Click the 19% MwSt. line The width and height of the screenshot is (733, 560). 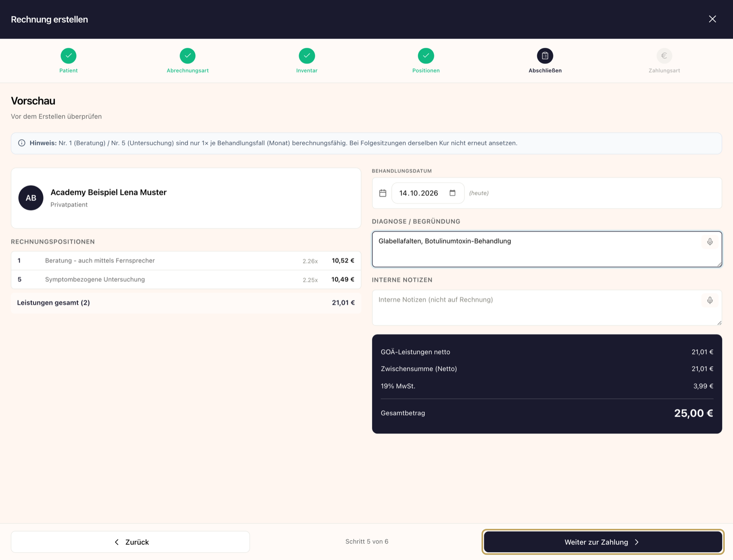[547, 386]
